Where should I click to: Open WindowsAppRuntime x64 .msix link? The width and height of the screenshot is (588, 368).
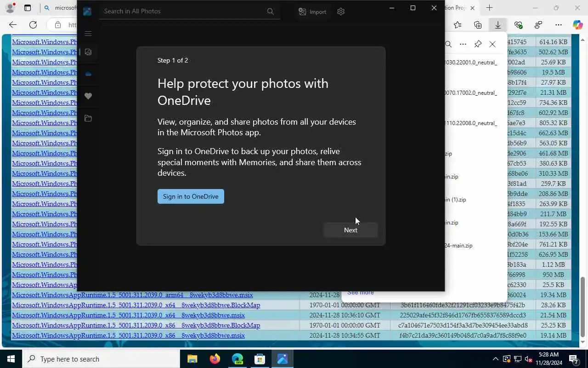[x=128, y=315]
